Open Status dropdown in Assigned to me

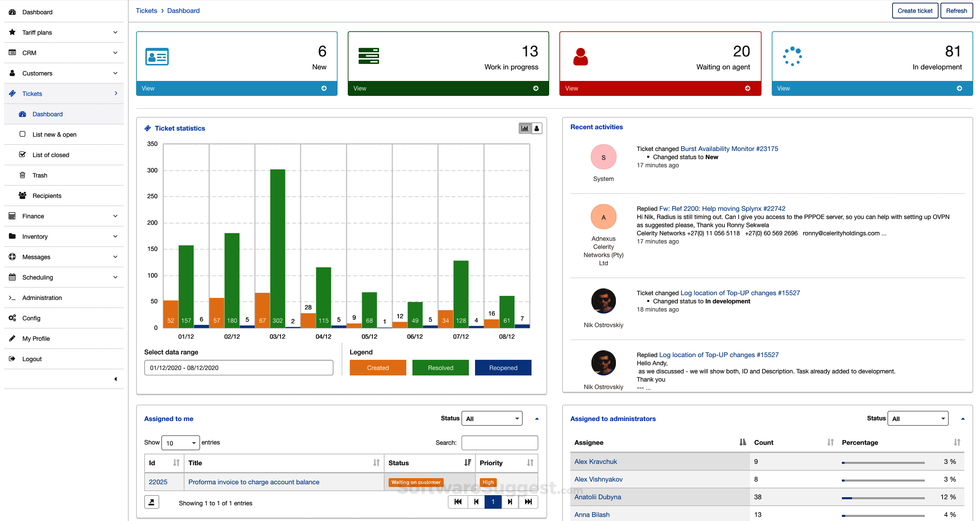point(491,418)
